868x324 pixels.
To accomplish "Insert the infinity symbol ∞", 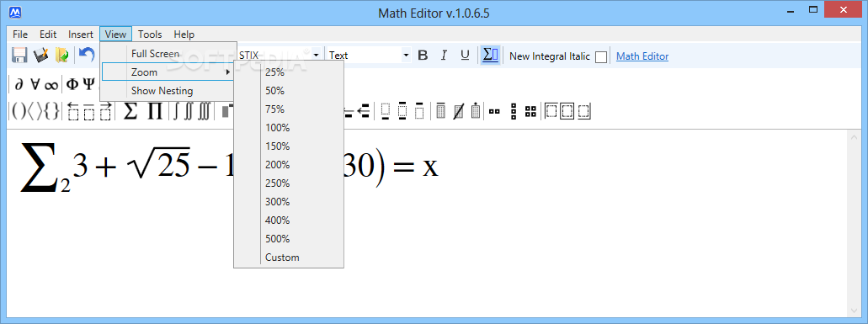I will tap(51, 85).
